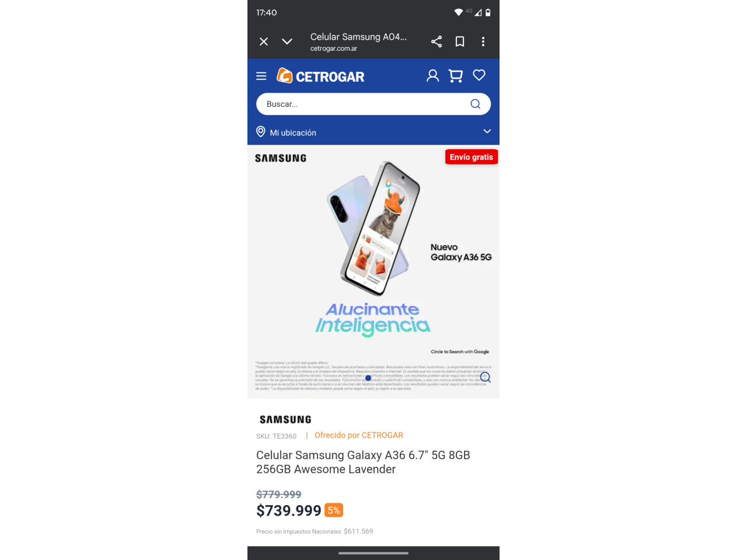Collapse tab using down chevron

coord(287,41)
